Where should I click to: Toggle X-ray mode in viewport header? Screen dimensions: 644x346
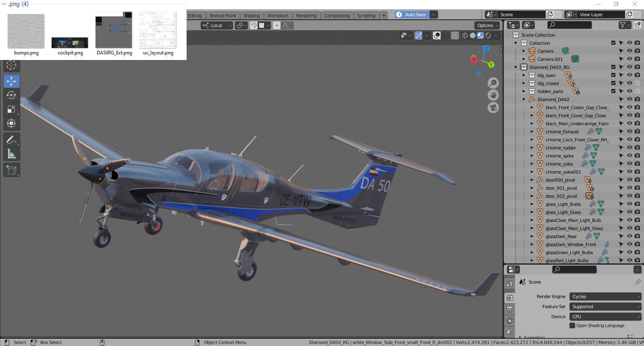pos(455,35)
